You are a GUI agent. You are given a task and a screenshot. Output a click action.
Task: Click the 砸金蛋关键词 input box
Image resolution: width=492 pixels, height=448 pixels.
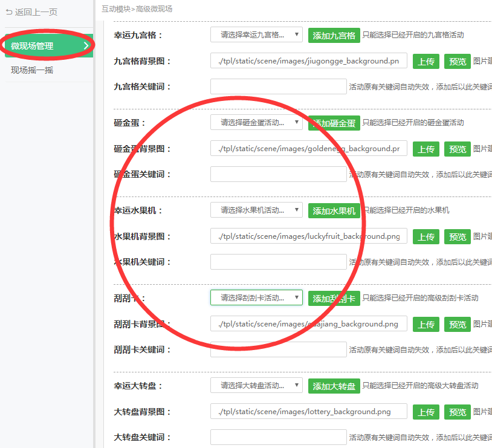tap(278, 174)
